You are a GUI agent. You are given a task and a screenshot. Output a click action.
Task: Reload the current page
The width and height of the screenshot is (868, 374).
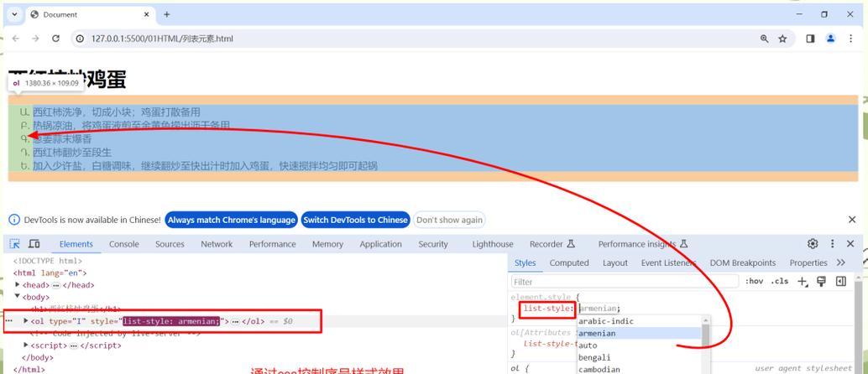(55, 39)
